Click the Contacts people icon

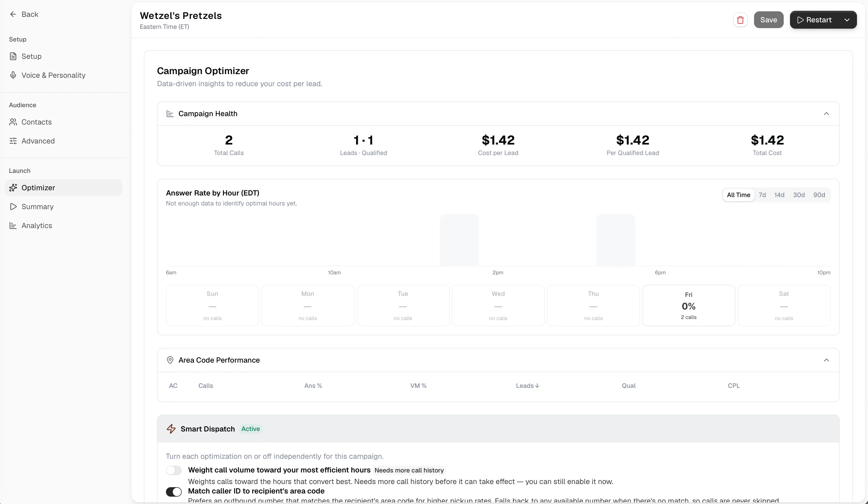point(13,122)
